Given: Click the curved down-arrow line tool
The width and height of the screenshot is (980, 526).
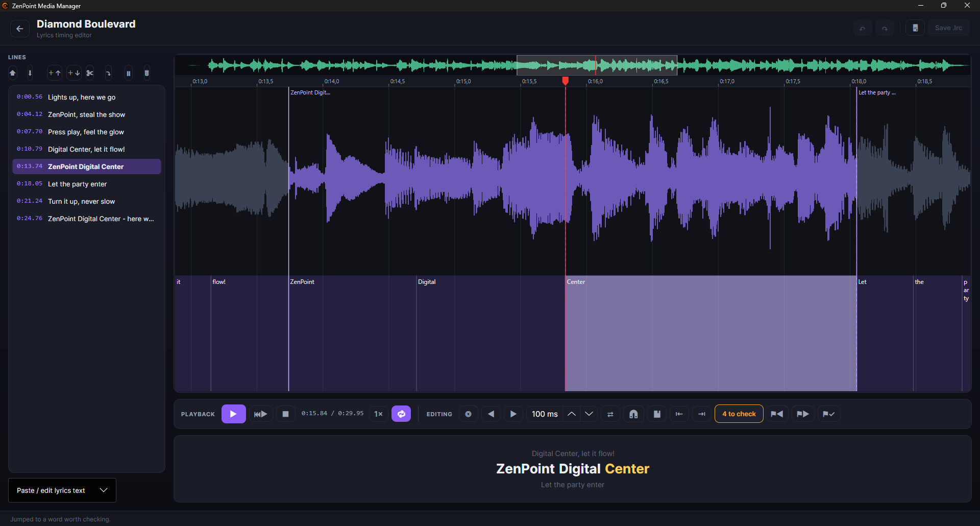Looking at the screenshot, I should 108,73.
